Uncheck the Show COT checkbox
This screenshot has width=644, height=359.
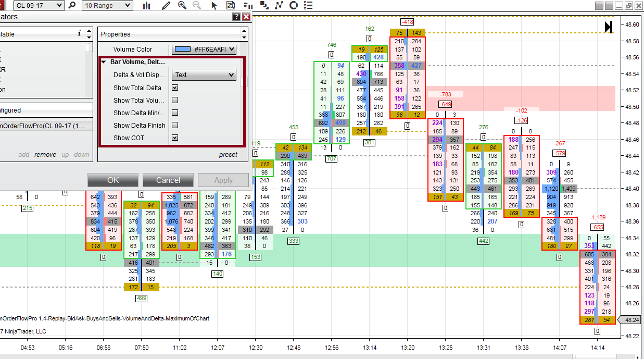[x=175, y=138]
